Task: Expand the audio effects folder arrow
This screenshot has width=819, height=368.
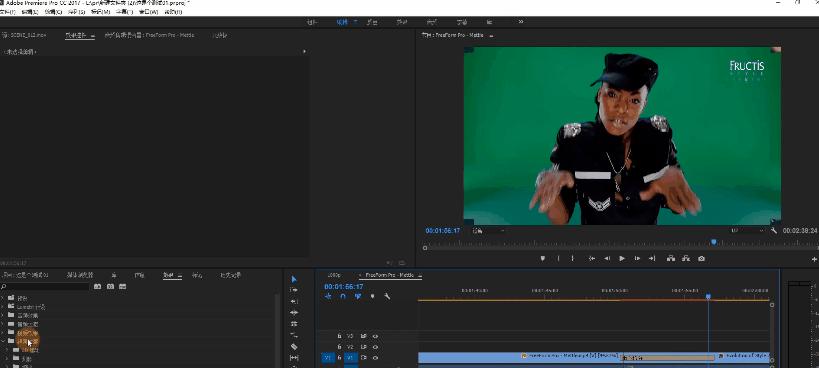Action: (x=3, y=315)
